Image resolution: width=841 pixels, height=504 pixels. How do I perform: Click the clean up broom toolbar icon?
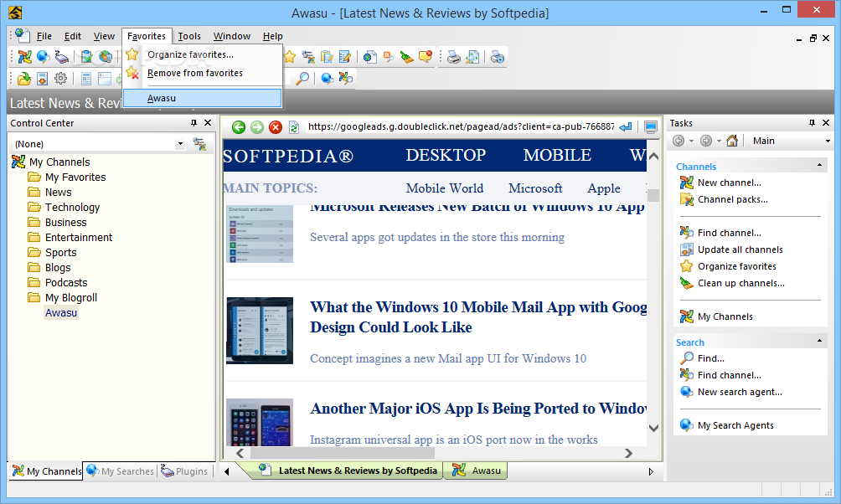(406, 57)
